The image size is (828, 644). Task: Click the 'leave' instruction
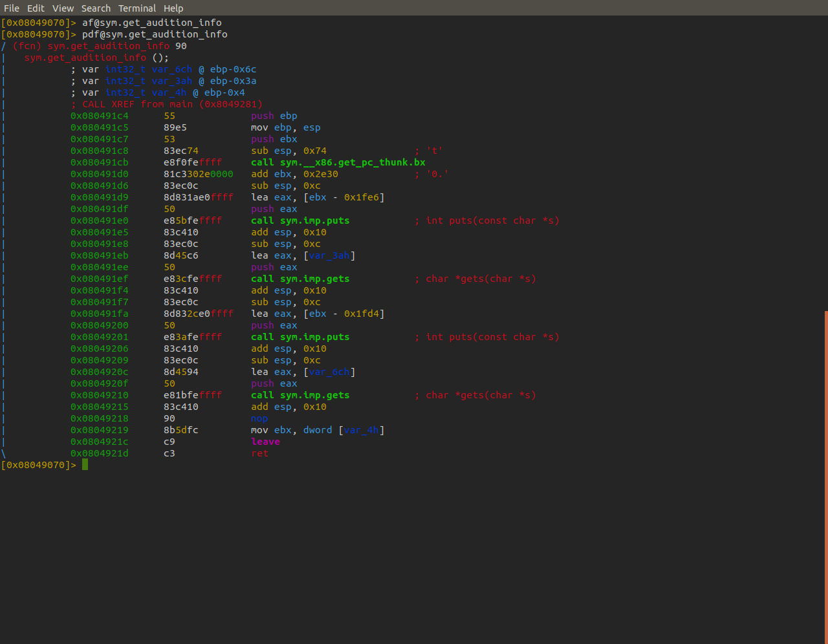[266, 442]
